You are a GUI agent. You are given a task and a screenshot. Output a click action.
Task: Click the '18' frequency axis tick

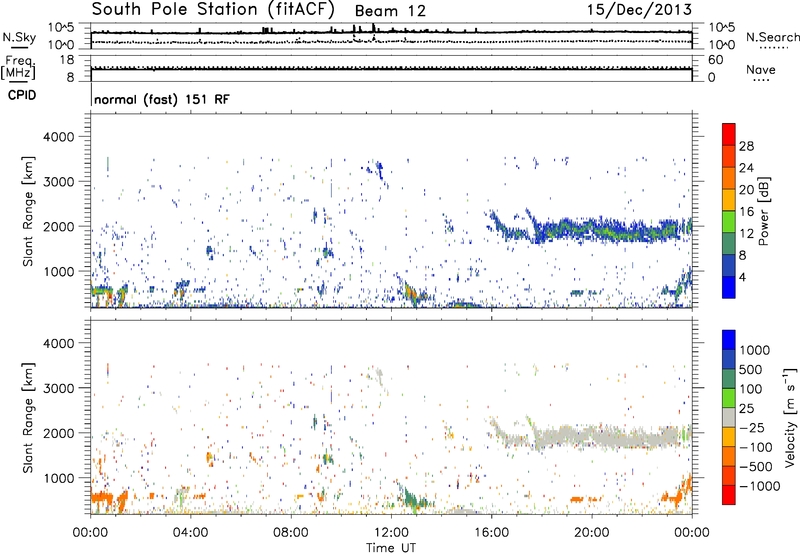[x=67, y=60]
